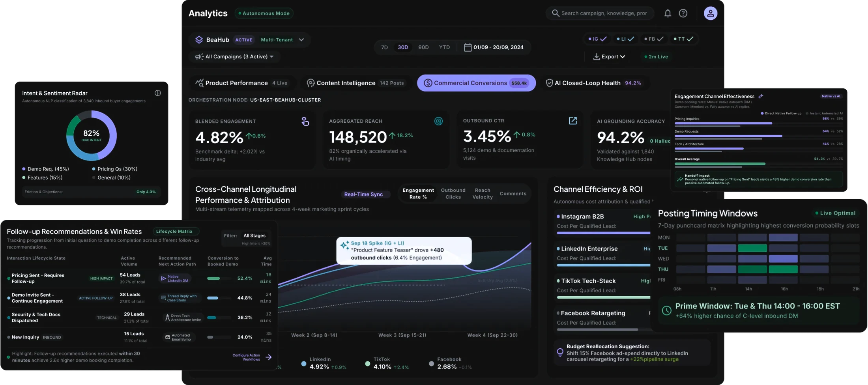
Task: Click the search magnifier icon
Action: coord(556,13)
